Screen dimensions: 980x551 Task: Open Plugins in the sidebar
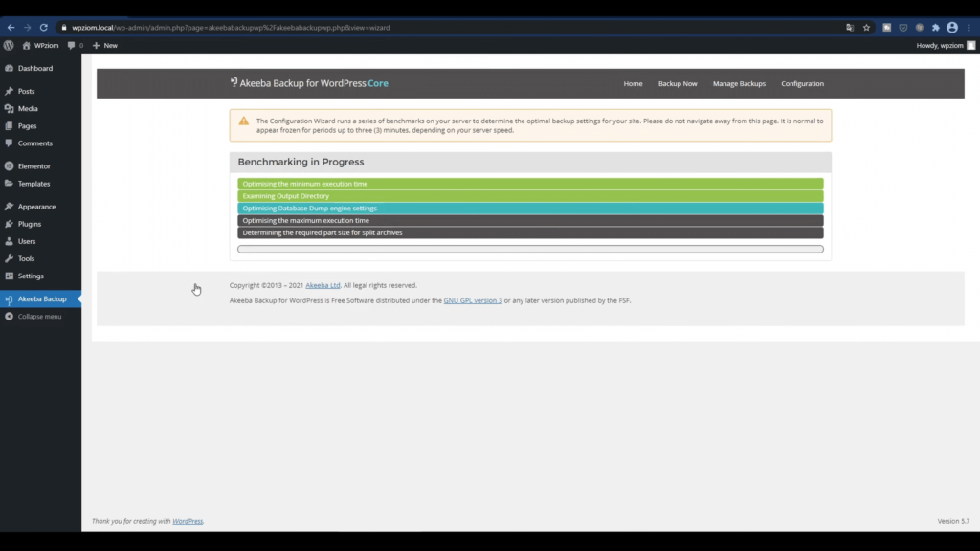pyautogui.click(x=30, y=224)
